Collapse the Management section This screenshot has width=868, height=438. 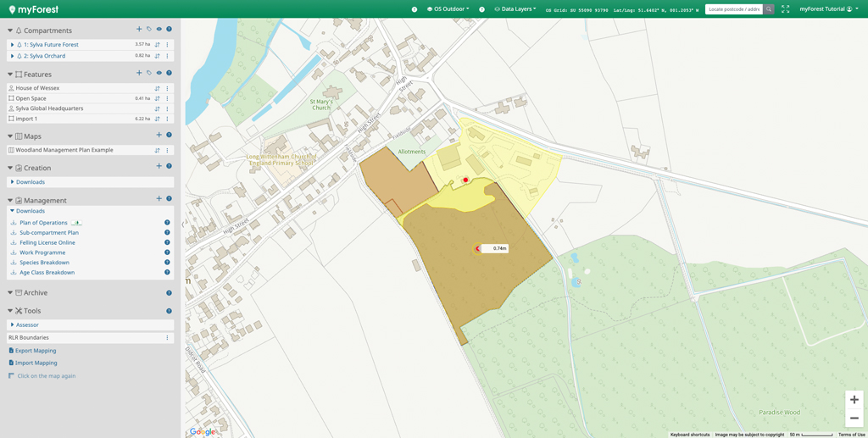10,201
